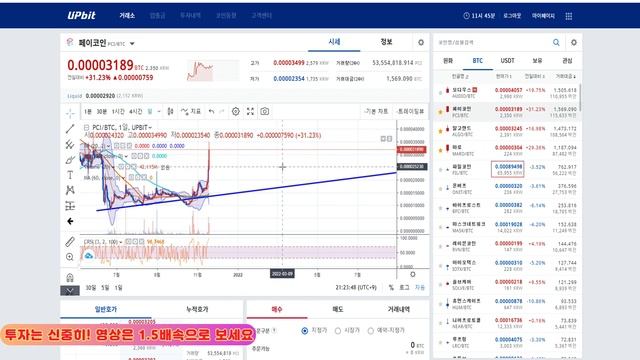The image size is (640, 360).
Task: Sort the list by 현재가 column
Action: (x=503, y=76)
